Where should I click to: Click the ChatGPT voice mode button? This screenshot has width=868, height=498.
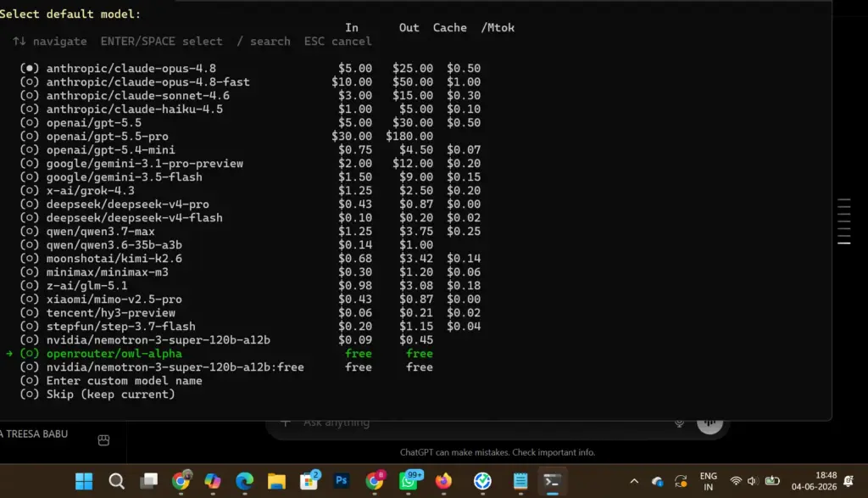709,424
